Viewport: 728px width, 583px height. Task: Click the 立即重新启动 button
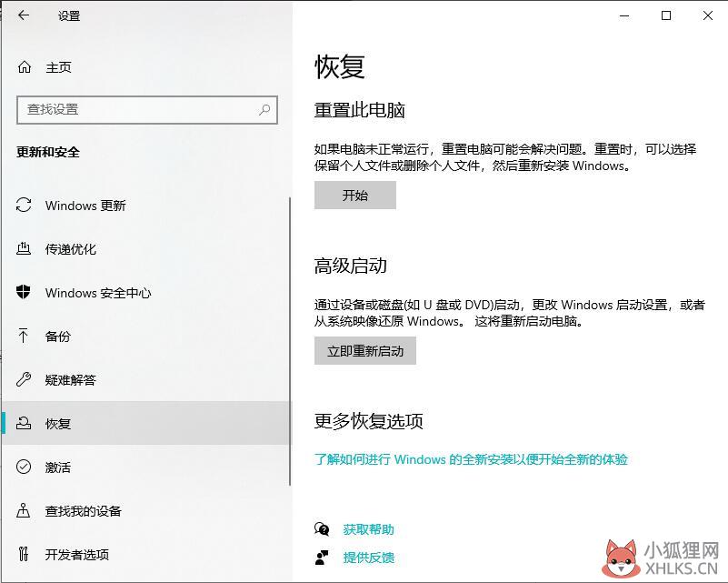(x=365, y=351)
